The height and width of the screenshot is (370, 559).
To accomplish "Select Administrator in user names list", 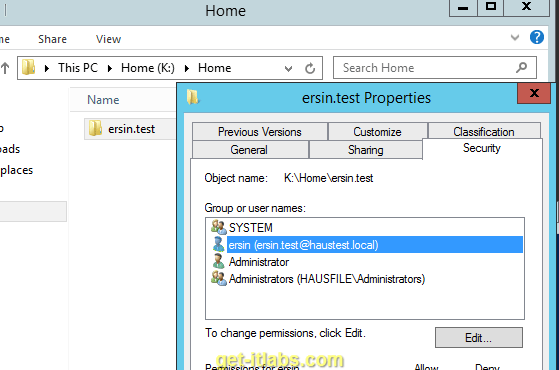I will pos(259,262).
